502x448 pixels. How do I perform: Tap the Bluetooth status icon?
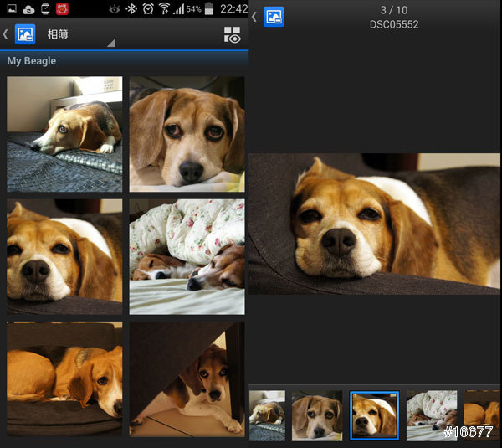click(131, 8)
